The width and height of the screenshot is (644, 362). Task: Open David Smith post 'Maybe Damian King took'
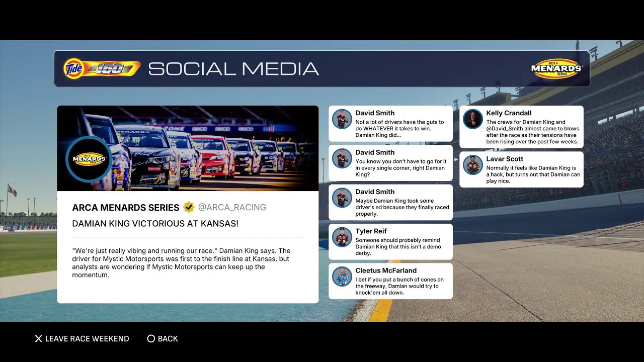pyautogui.click(x=390, y=202)
